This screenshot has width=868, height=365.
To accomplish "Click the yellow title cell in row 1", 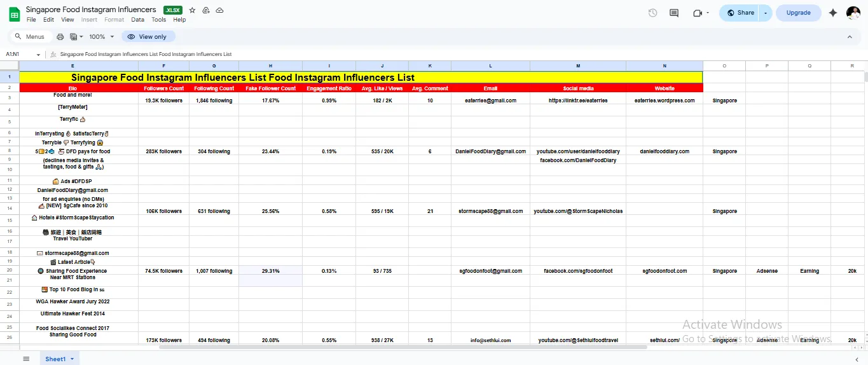I will (x=361, y=78).
